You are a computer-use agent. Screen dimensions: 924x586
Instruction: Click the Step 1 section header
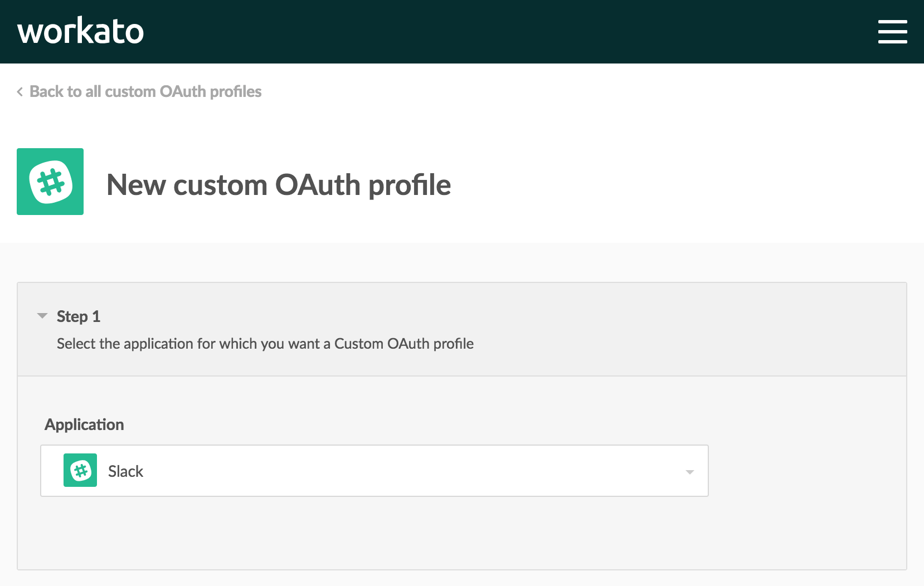(78, 316)
